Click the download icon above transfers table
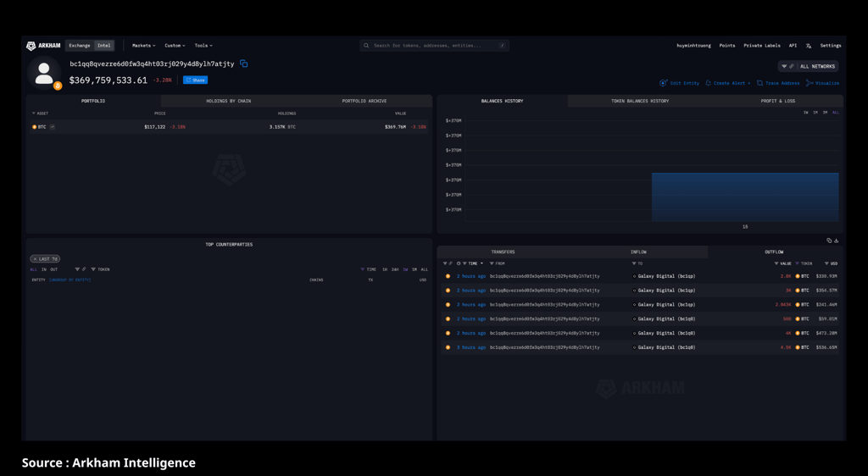868x476 pixels. point(836,241)
